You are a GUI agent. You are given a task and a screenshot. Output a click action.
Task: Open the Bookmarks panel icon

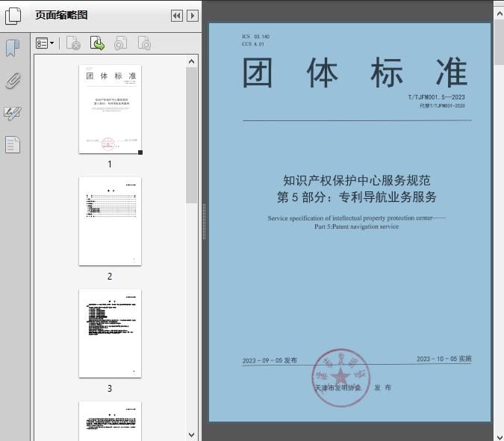(x=13, y=49)
